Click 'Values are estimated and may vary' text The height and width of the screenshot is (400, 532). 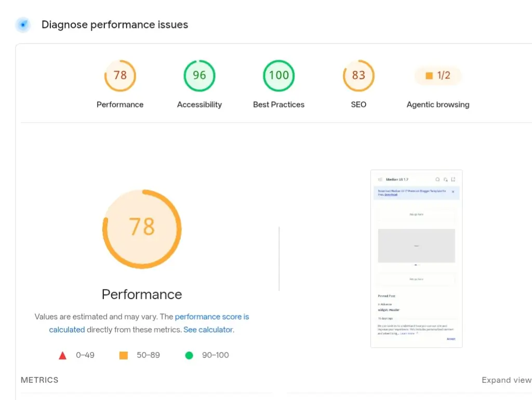pos(96,317)
